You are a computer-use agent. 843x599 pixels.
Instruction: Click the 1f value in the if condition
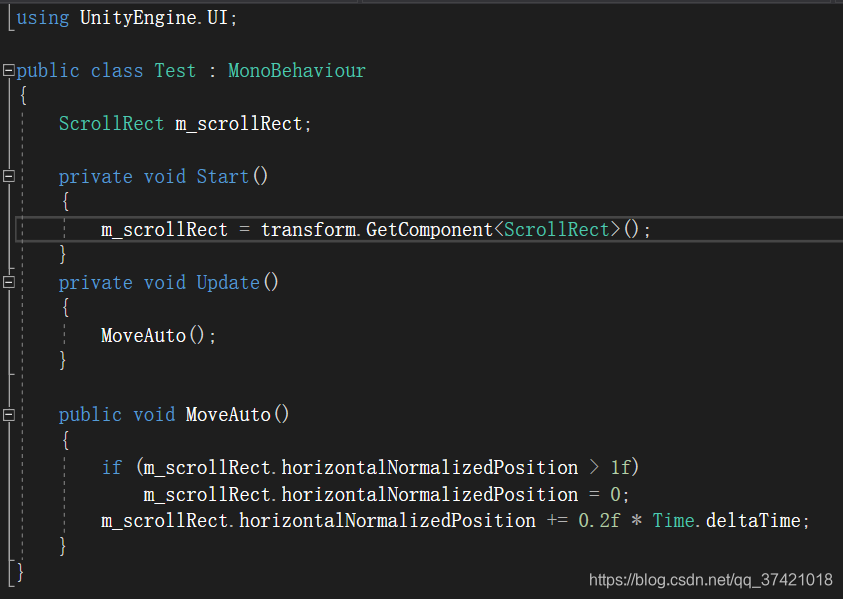620,467
